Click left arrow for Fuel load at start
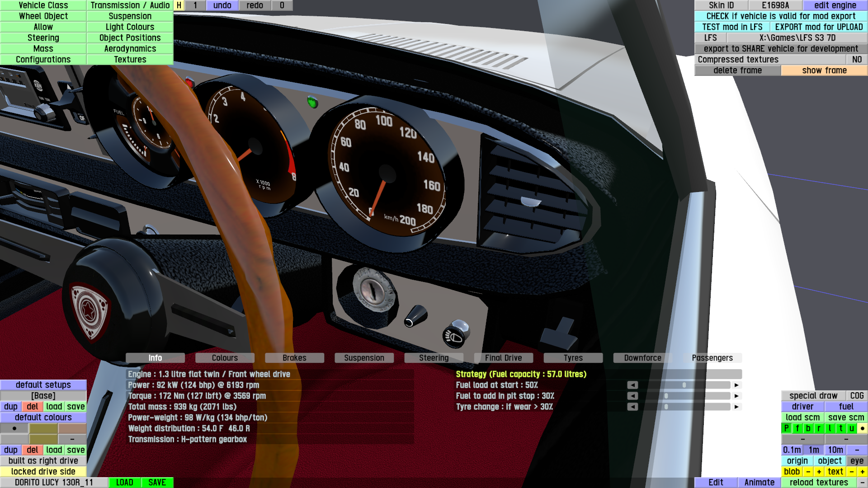This screenshot has height=488, width=868. click(x=632, y=385)
